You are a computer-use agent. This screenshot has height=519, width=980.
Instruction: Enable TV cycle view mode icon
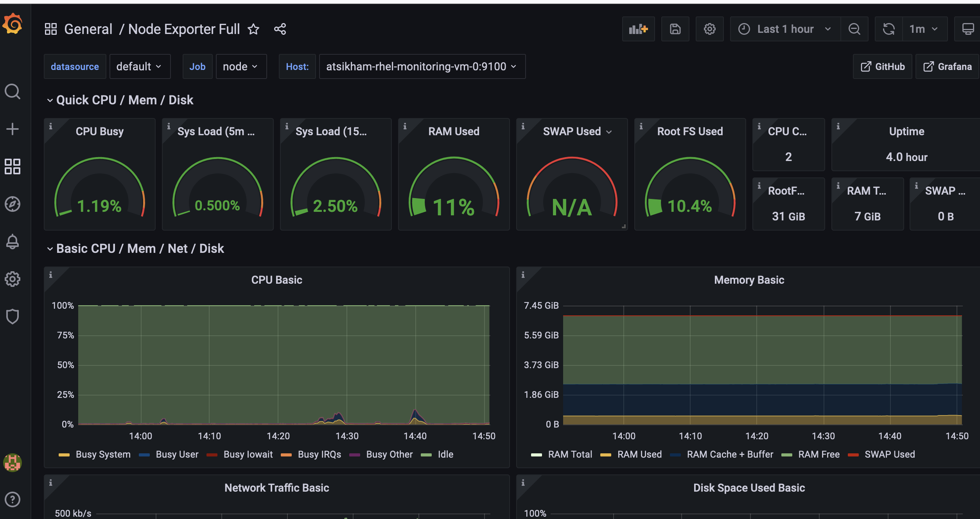point(968,29)
